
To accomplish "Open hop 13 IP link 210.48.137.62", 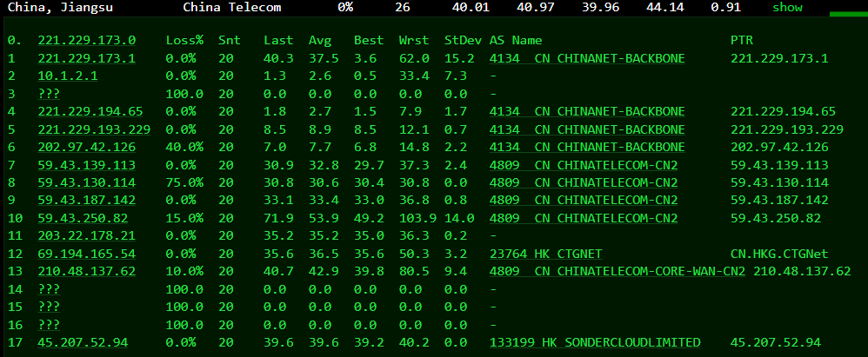I will point(86,272).
